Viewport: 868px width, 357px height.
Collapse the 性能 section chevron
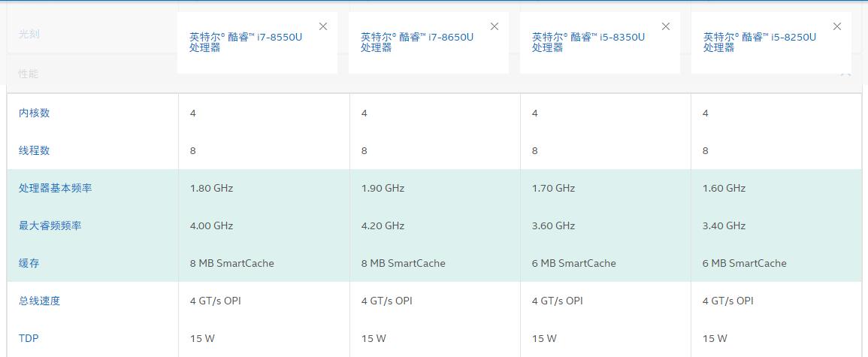pyautogui.click(x=845, y=74)
